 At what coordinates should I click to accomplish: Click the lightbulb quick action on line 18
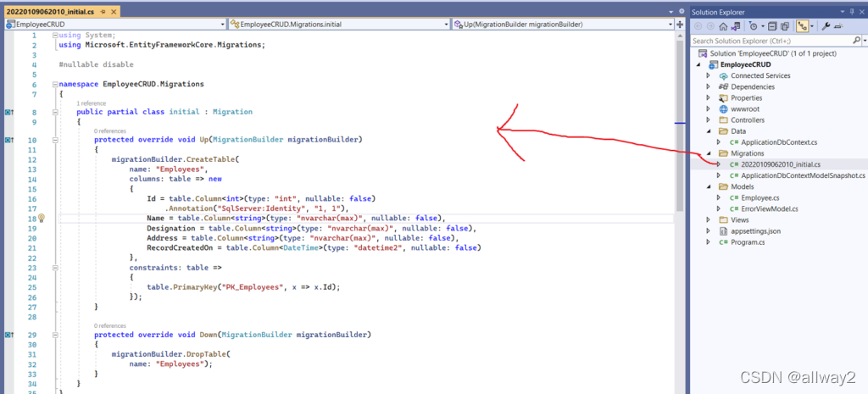point(41,218)
